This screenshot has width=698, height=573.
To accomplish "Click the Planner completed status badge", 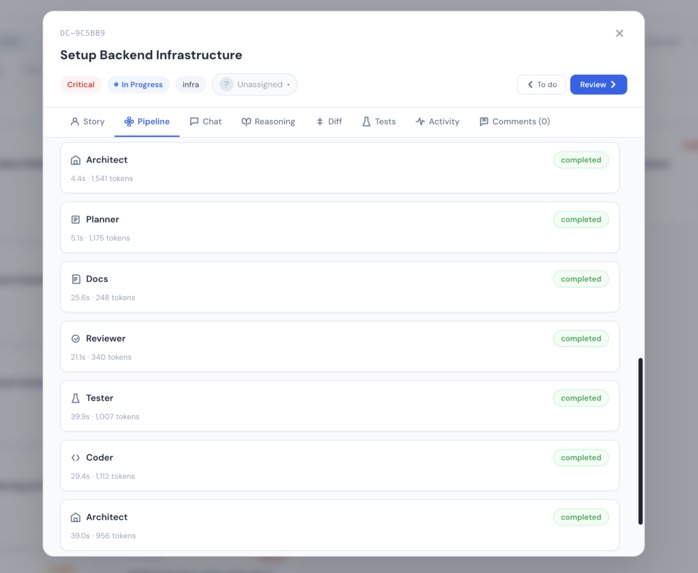I will coord(581,219).
